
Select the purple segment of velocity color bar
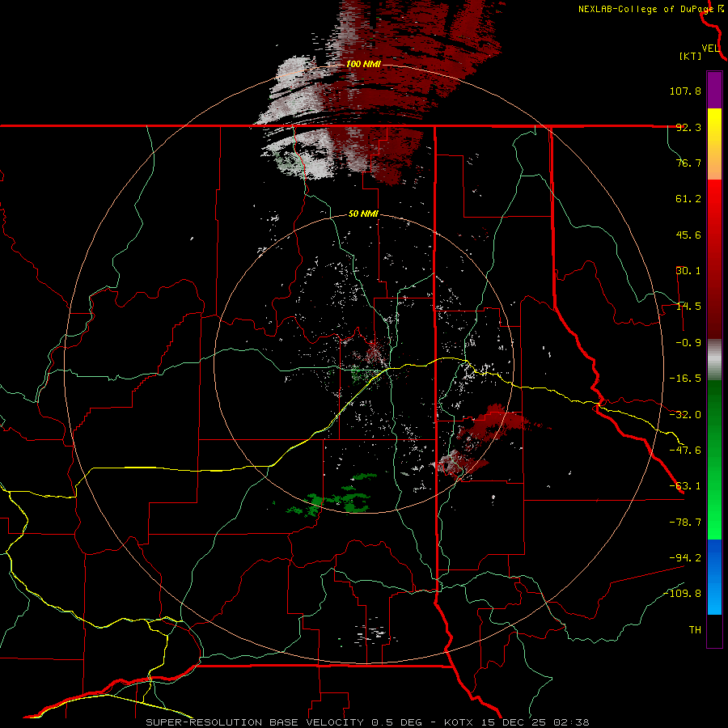click(714, 90)
